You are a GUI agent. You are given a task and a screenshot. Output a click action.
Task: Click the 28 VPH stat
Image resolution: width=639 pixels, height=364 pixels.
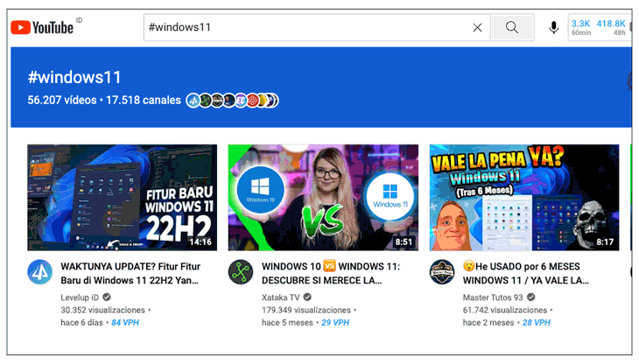tap(537, 323)
